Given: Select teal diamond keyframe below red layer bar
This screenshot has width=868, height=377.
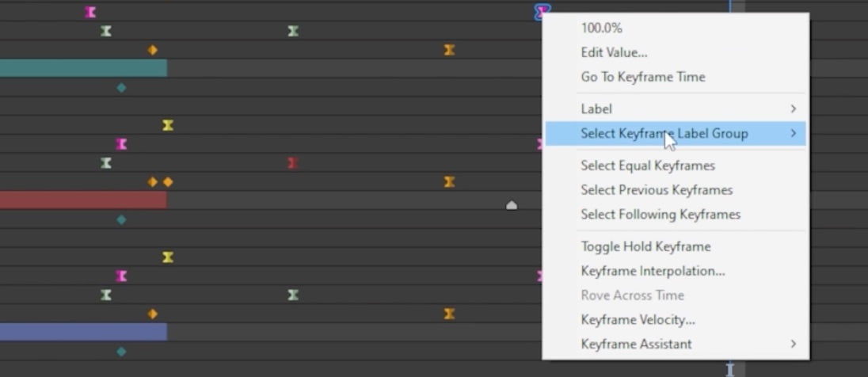Looking at the screenshot, I should [x=121, y=219].
